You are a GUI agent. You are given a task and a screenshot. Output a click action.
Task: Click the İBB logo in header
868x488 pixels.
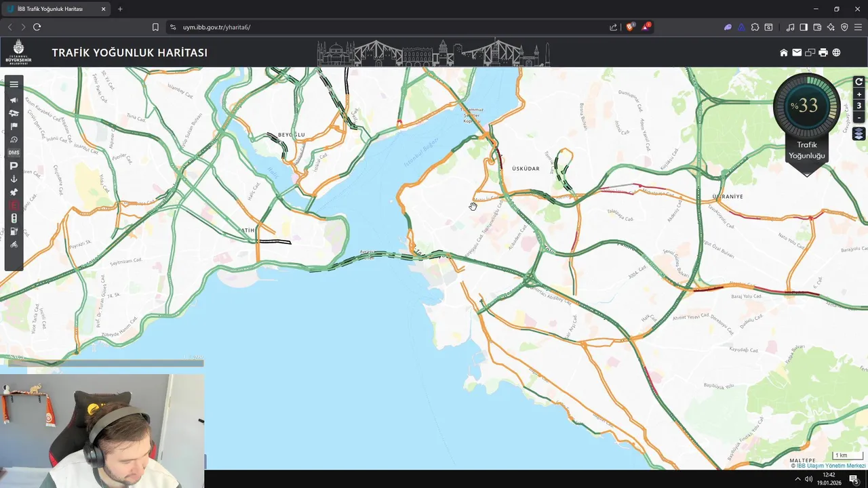(x=18, y=52)
